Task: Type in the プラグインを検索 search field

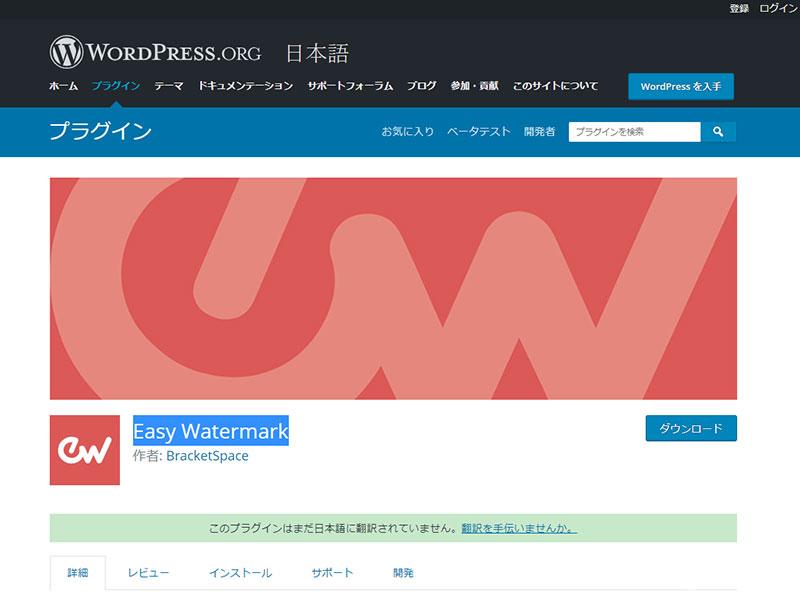Action: point(634,132)
